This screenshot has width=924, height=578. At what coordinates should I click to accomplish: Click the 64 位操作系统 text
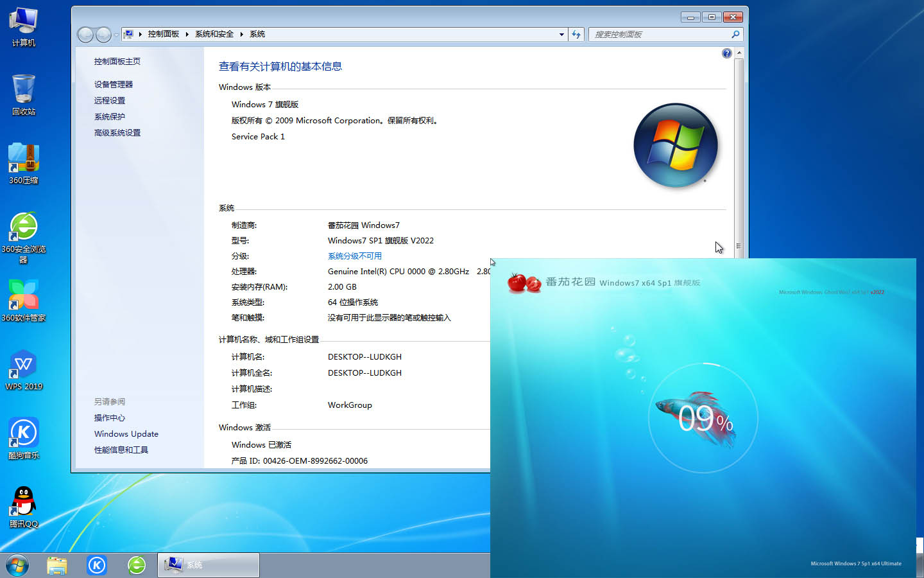click(353, 302)
